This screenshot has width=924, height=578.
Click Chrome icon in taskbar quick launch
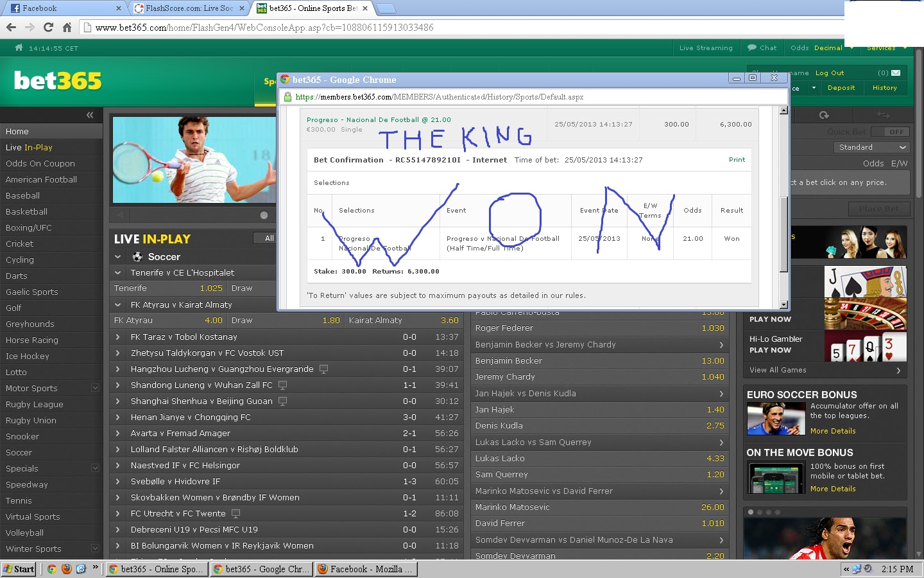pos(51,569)
